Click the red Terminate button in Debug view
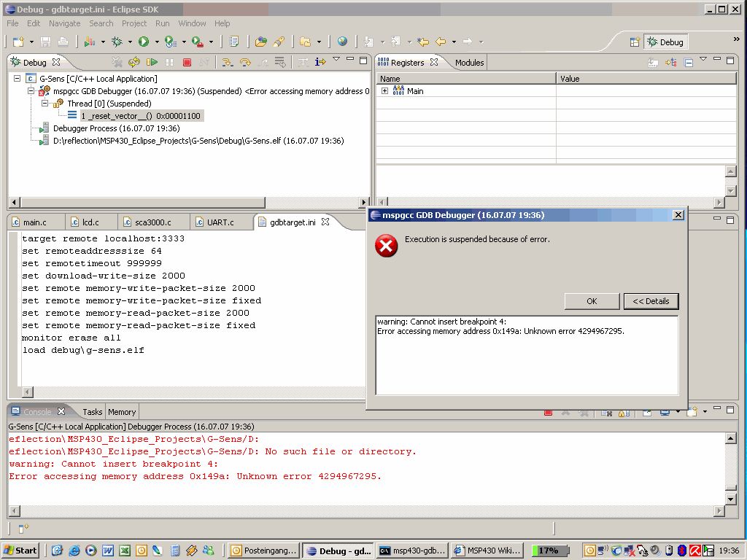Image resolution: width=747 pixels, height=560 pixels. [x=187, y=63]
